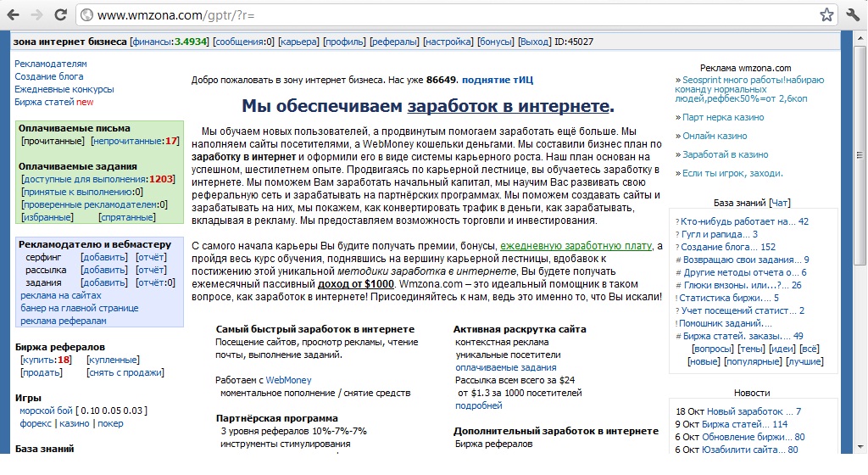The image size is (868, 475).
Task: Open Биржа статей... 114 news item
Action: coord(744,425)
